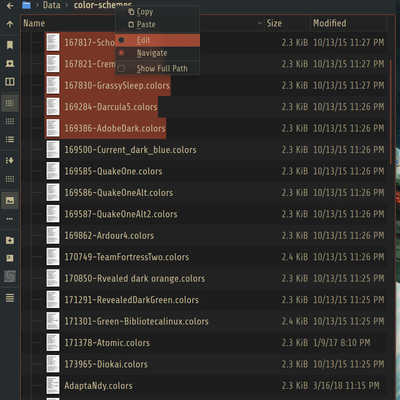Click the file icon of 169862-Ardour4.colors
The width and height of the screenshot is (400, 400).
click(x=53, y=235)
